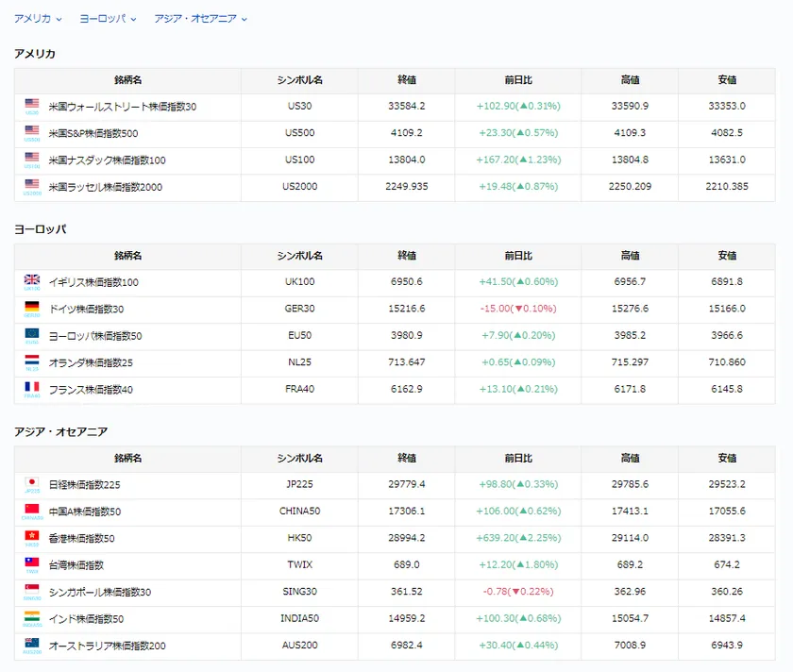This screenshot has width=793, height=672.
Task: Click the 台湾株価指数 row name
Action: (76, 565)
